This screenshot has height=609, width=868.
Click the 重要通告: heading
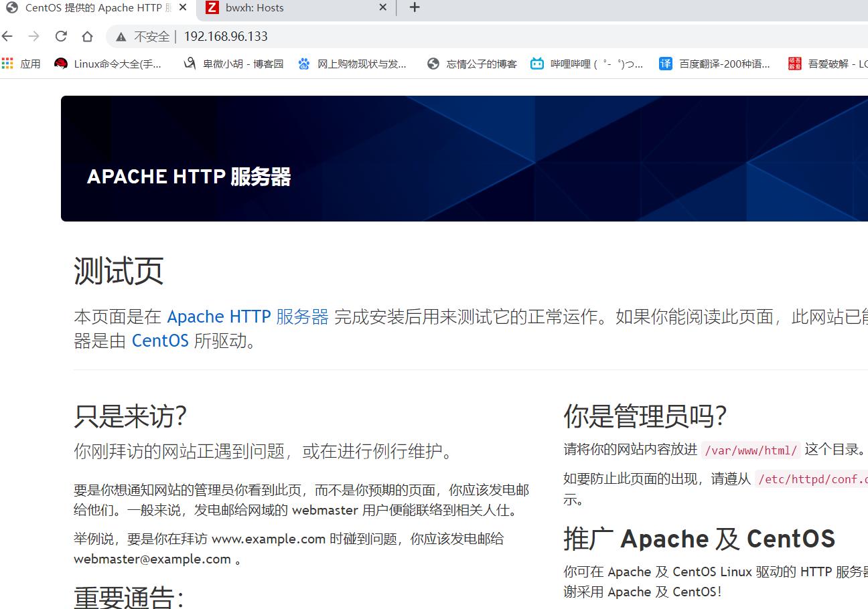pyautogui.click(x=129, y=597)
